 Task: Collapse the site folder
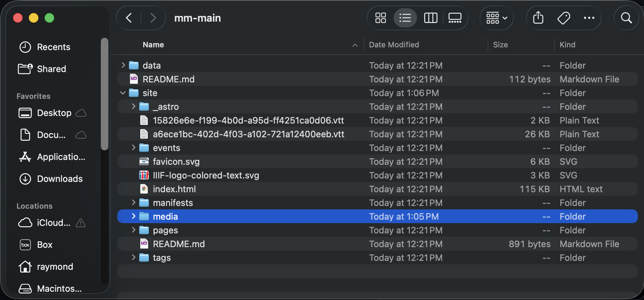(123, 93)
